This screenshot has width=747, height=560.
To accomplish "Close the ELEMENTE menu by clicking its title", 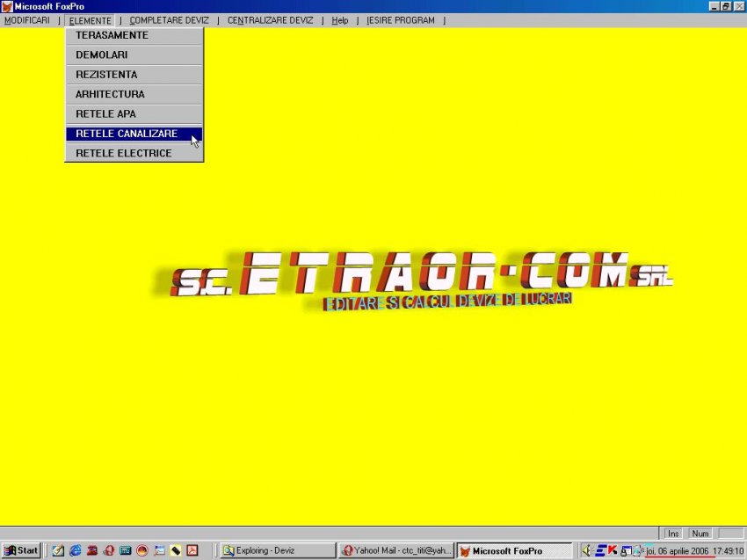I will (90, 20).
